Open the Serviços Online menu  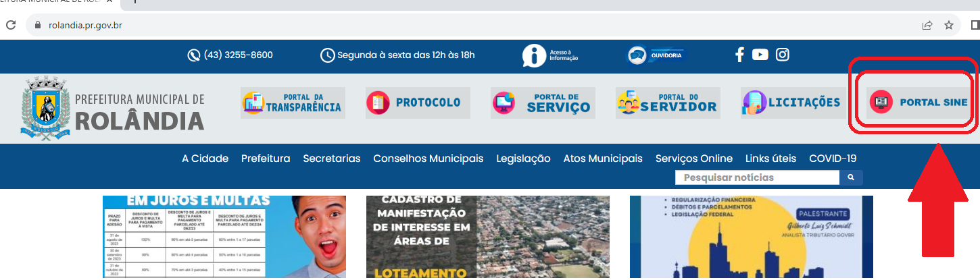point(693,159)
